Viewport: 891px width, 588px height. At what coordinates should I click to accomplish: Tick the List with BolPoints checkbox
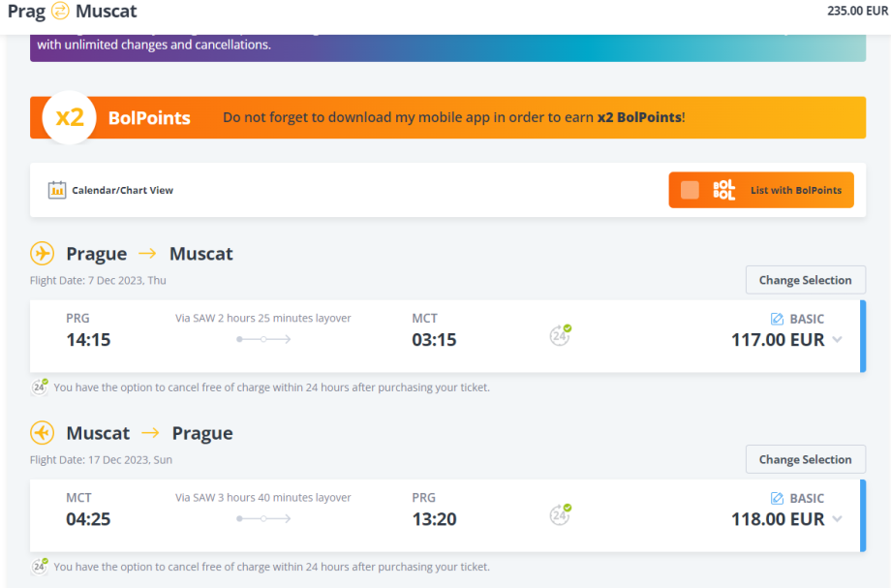tap(690, 190)
